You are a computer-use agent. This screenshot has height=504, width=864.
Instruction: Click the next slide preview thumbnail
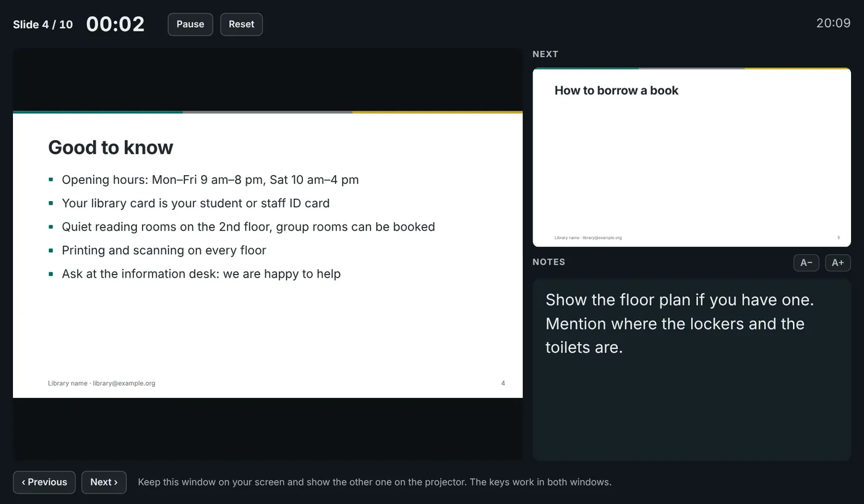tap(691, 157)
